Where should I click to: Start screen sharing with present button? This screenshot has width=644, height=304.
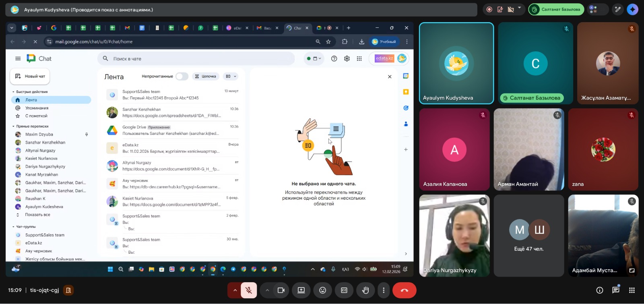[x=301, y=290]
